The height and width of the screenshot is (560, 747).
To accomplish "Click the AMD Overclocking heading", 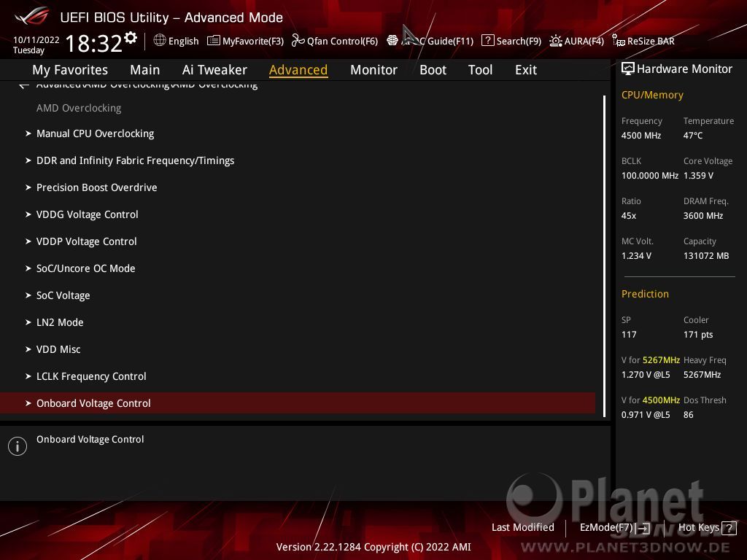I will (79, 108).
